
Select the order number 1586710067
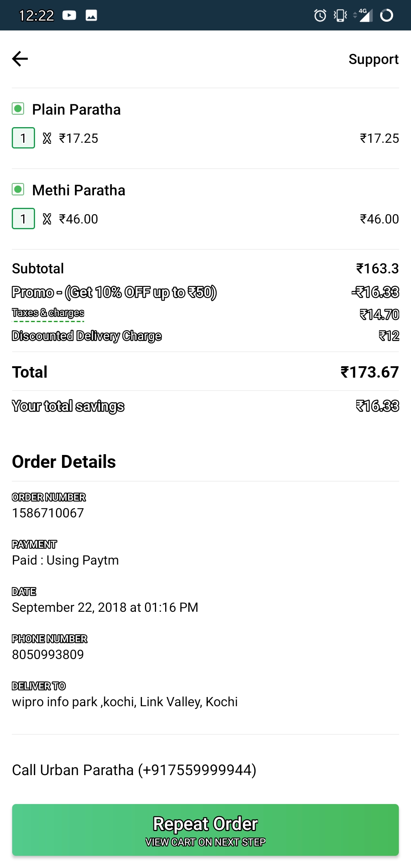coord(48,513)
